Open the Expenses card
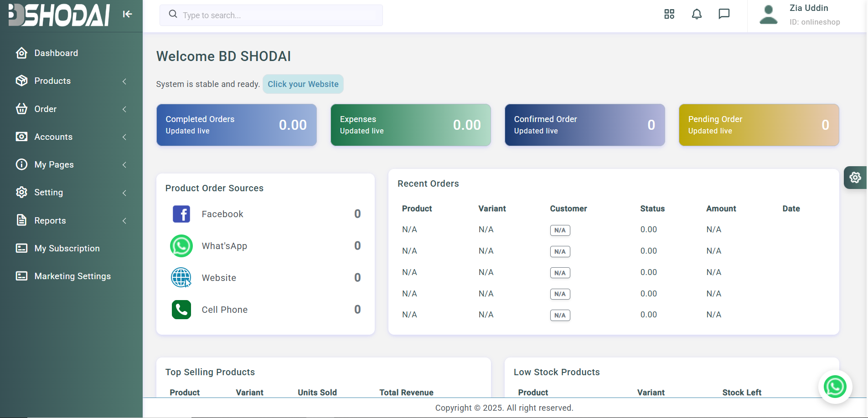 pos(411,125)
